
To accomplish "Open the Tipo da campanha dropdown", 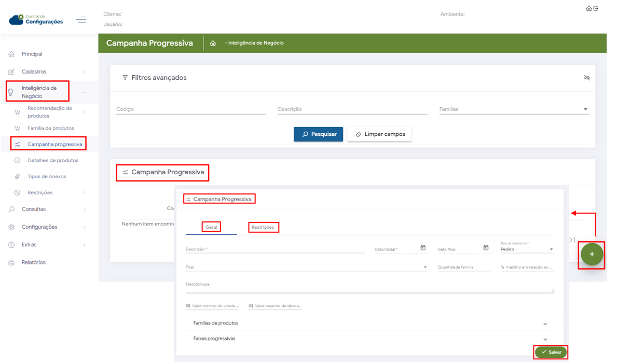I will pyautogui.click(x=551, y=249).
